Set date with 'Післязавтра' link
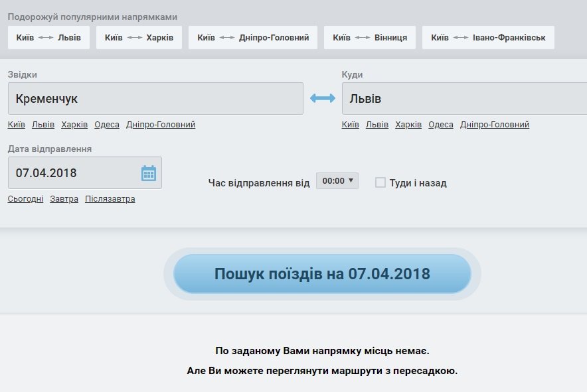 click(x=110, y=199)
